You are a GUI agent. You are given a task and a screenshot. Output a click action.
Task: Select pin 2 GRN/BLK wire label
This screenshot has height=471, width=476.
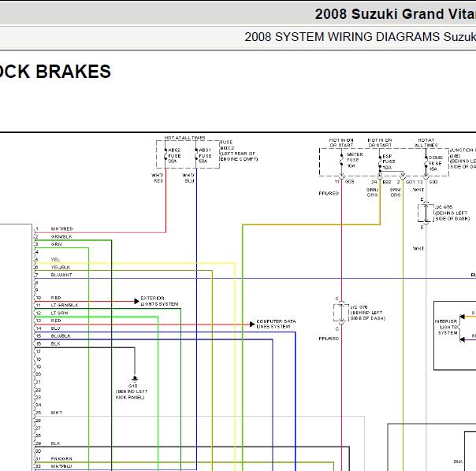[61, 236]
